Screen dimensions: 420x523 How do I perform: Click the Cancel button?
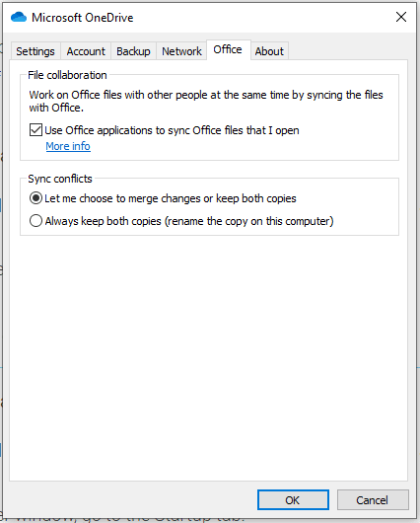tap(373, 499)
